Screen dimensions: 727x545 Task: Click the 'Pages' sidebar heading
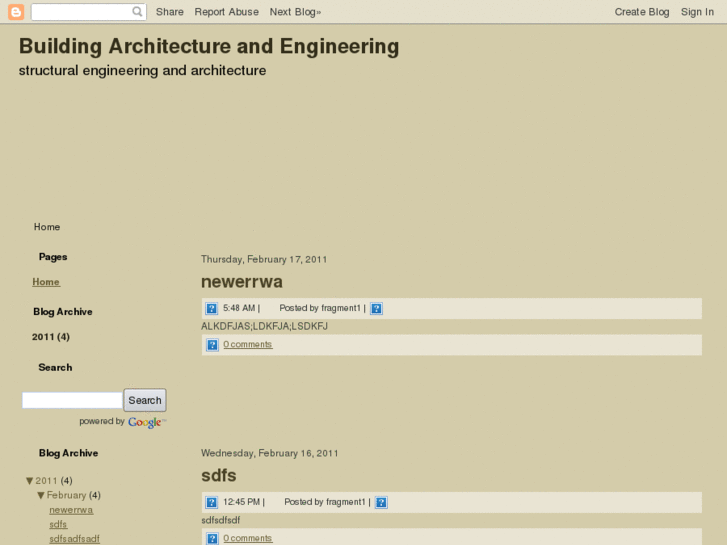click(53, 257)
